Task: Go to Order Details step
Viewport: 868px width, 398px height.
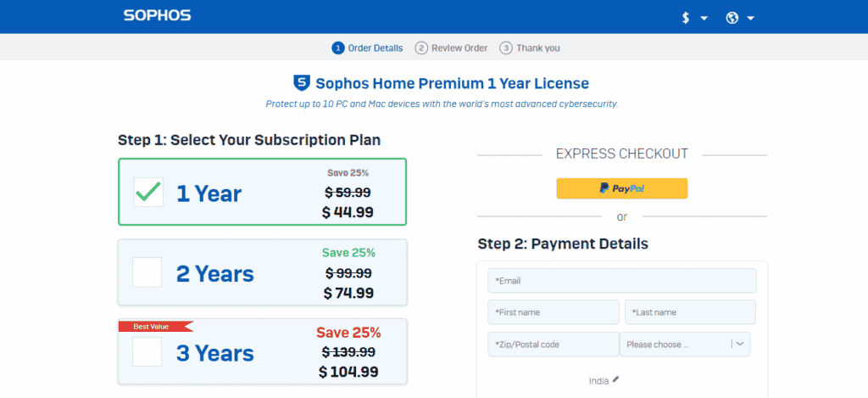Action: pyautogui.click(x=376, y=48)
